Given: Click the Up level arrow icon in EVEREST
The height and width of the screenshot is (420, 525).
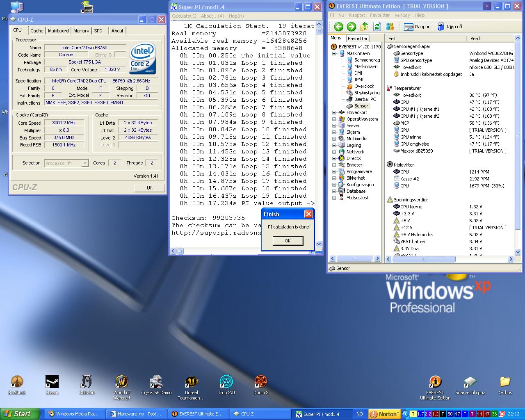Looking at the screenshot, I should click(364, 27).
